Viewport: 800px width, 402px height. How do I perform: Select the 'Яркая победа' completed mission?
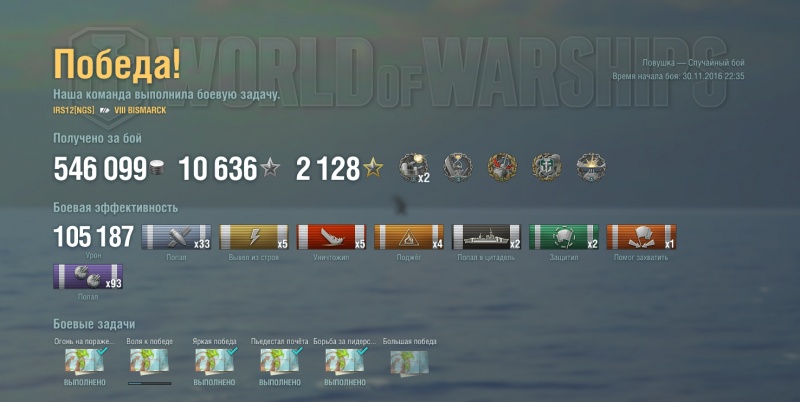click(x=214, y=361)
